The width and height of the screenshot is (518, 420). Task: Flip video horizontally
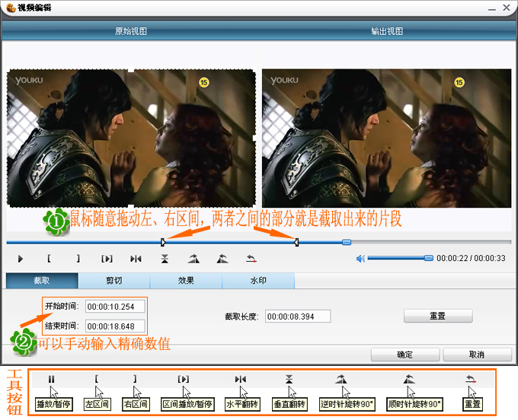click(136, 259)
